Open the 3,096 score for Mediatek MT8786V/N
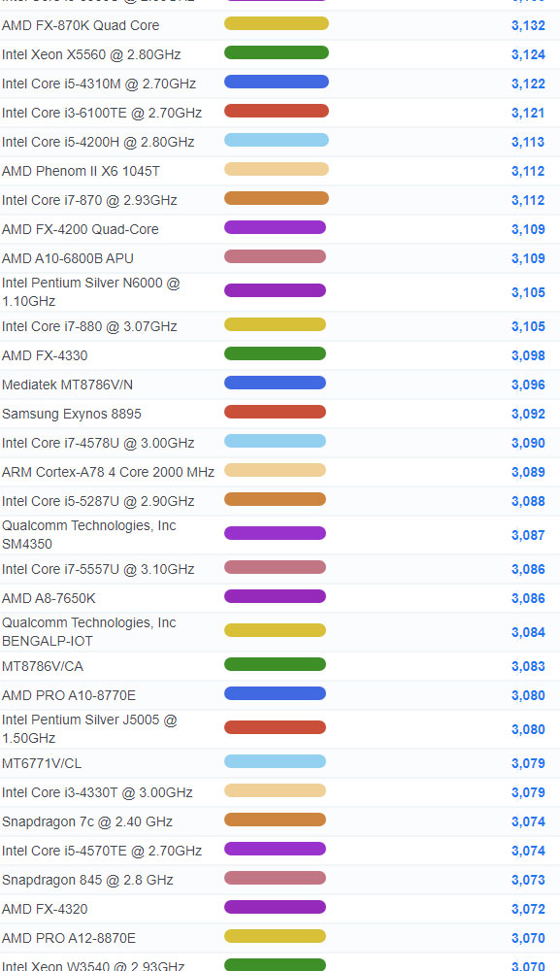560x971 pixels. point(528,385)
